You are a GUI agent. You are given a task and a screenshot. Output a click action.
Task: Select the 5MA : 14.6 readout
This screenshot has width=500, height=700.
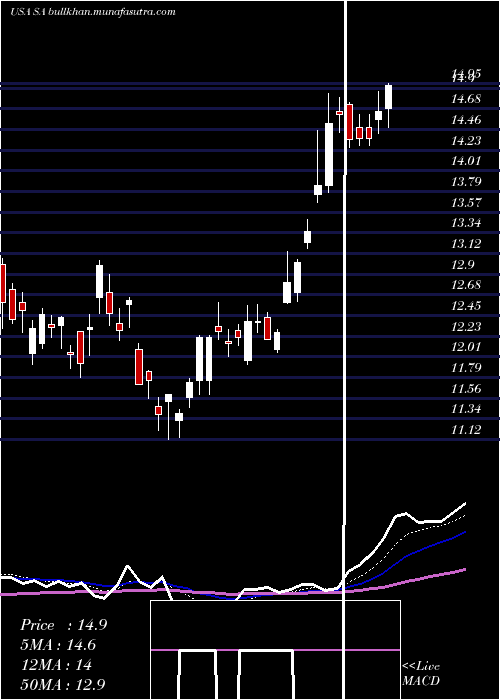[x=58, y=645]
